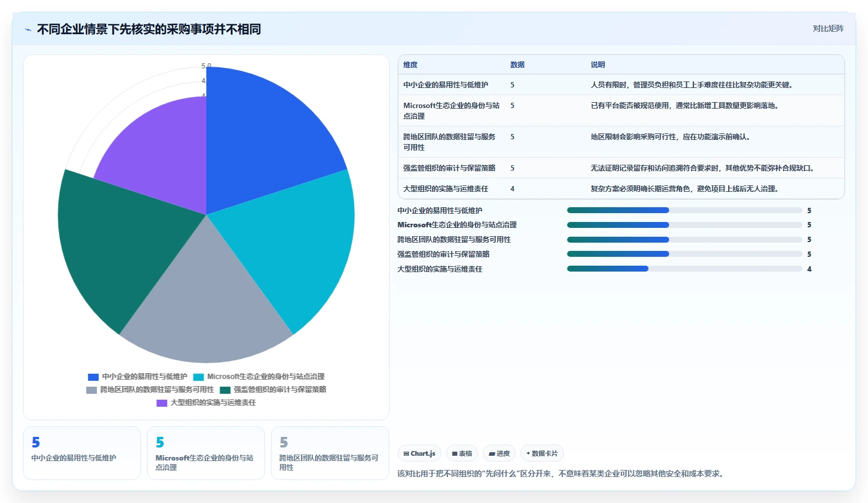
Task: Open the data card 跨地区团队的数据驻留与服务可用性
Action: point(330,453)
